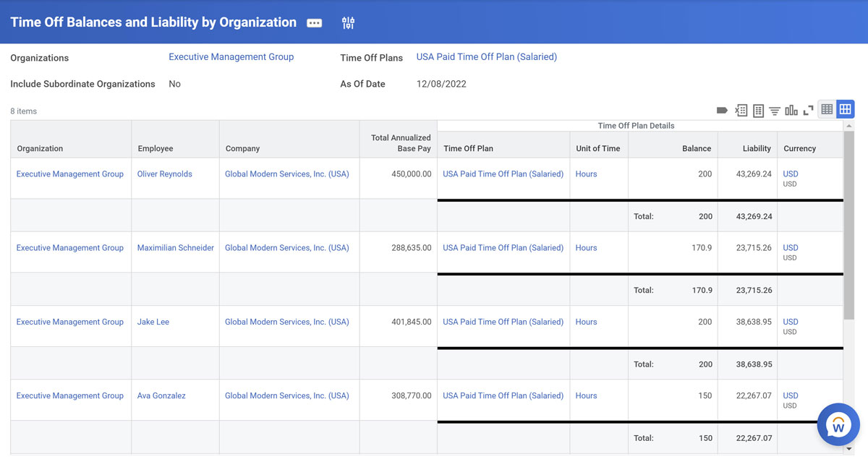This screenshot has height=467, width=868.
Task: Open the company link in Maximilian Schneider row
Action: [287, 248]
